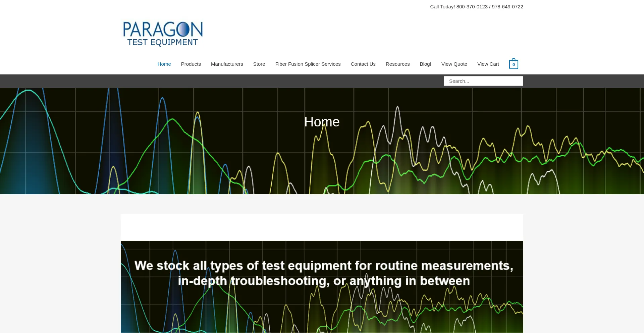
Task: Click the Paragon Test Equipment logo
Action: (x=163, y=34)
